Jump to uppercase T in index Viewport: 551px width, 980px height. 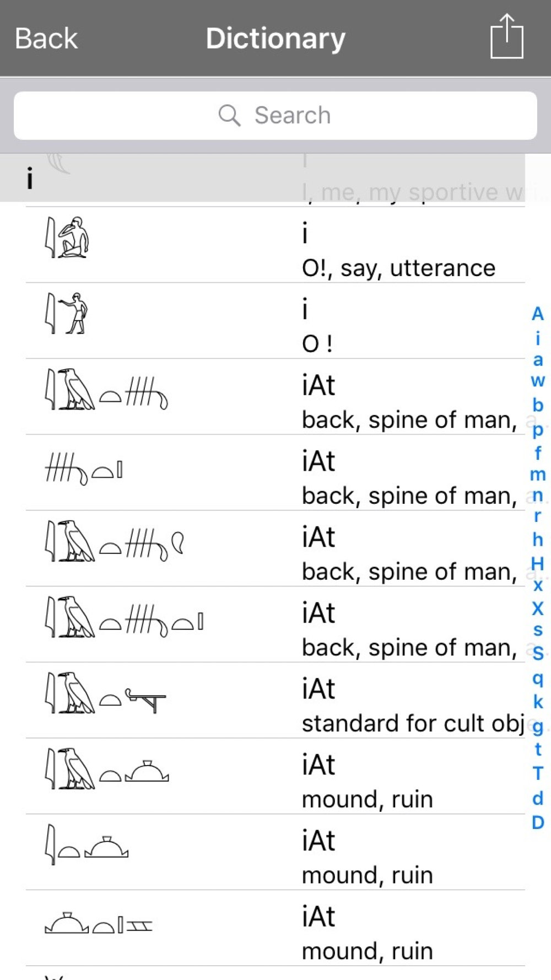click(538, 773)
